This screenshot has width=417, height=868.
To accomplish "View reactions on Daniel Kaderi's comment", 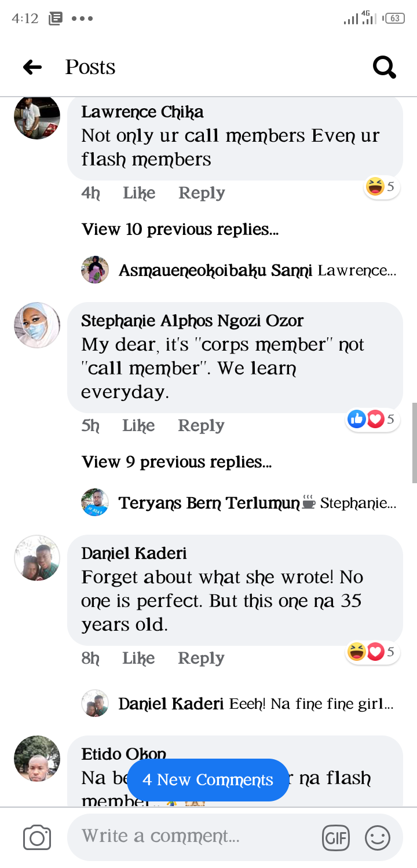I will (374, 652).
